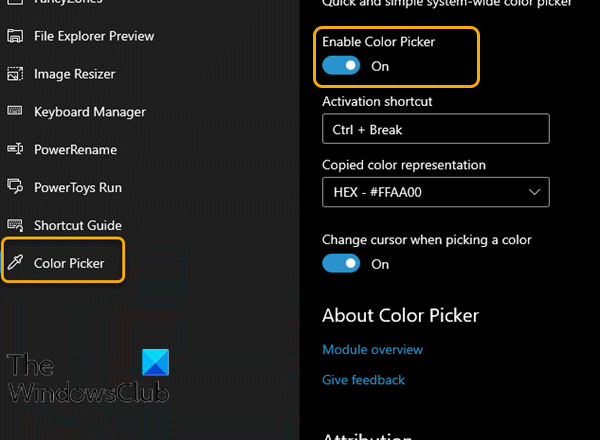
Task: Open the Image Resizer settings page
Action: click(x=74, y=74)
